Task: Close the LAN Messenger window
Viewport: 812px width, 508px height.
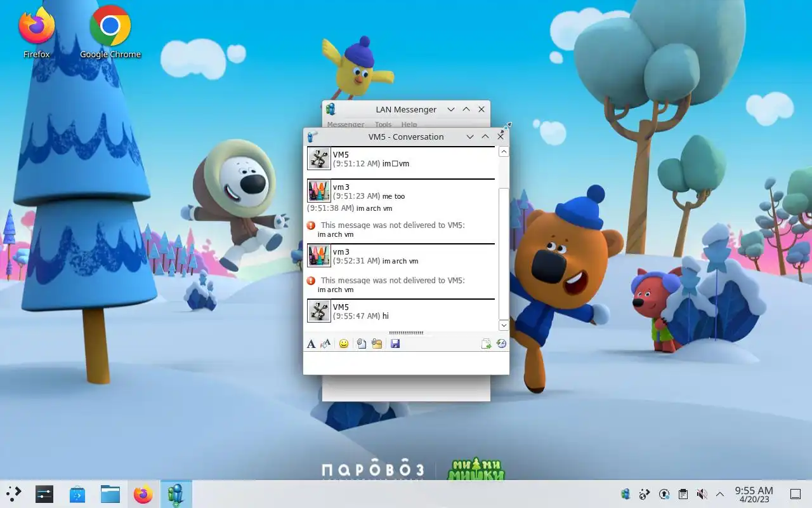Action: (481, 109)
